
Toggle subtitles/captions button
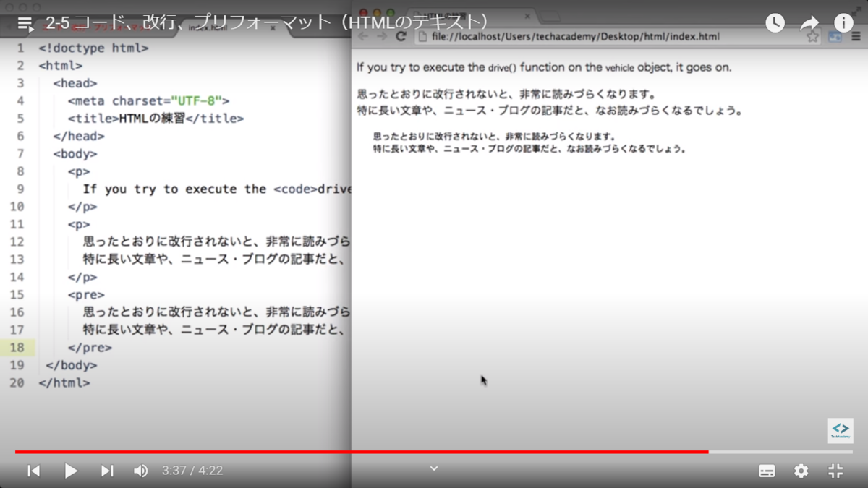click(767, 471)
